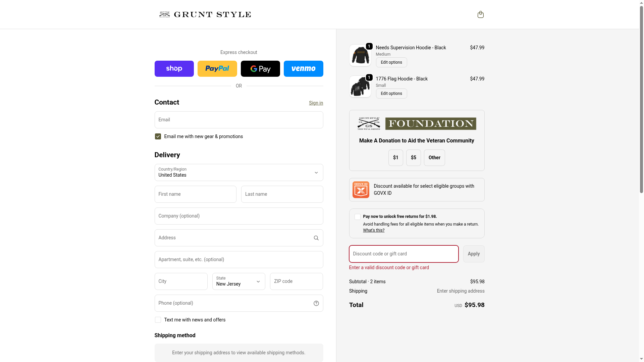Click the address search magnifier icon

pyautogui.click(x=316, y=238)
